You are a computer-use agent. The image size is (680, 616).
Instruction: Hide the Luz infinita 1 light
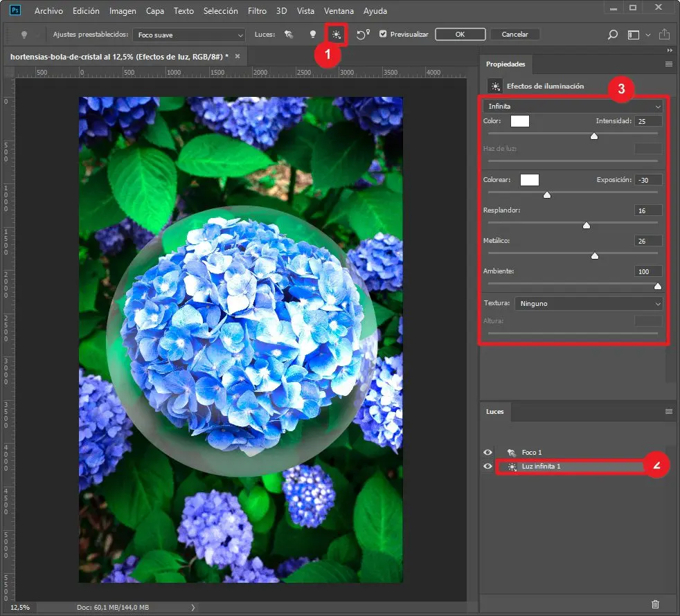(x=488, y=466)
